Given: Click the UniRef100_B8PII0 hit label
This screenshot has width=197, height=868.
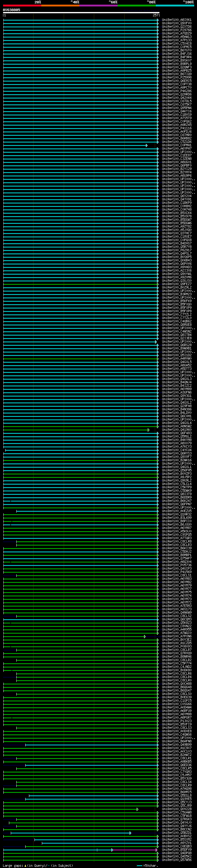Looking at the screenshot, I should (x=176, y=521).
